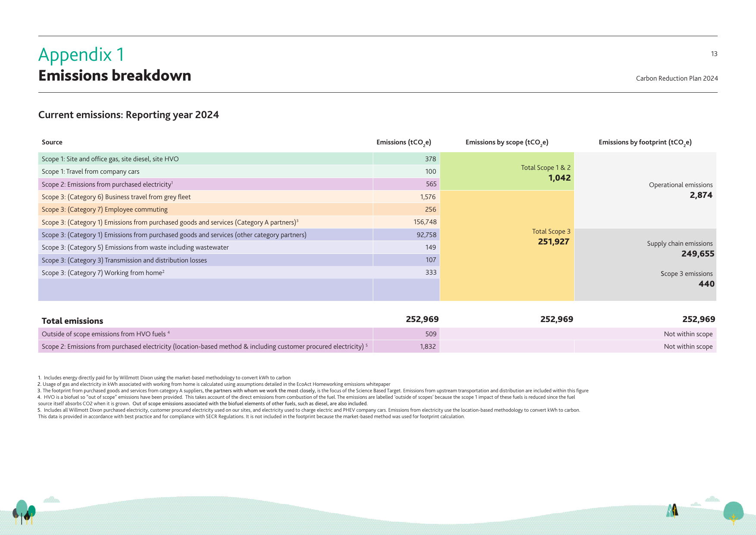The height and width of the screenshot is (535, 756).
Task: Click the location-based purchased electricity row label
Action: click(x=205, y=347)
